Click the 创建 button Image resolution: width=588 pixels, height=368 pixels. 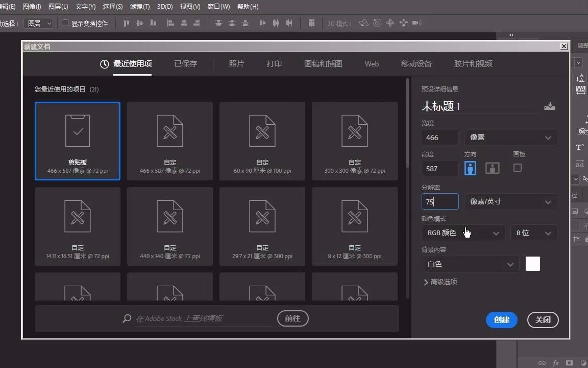(x=501, y=320)
